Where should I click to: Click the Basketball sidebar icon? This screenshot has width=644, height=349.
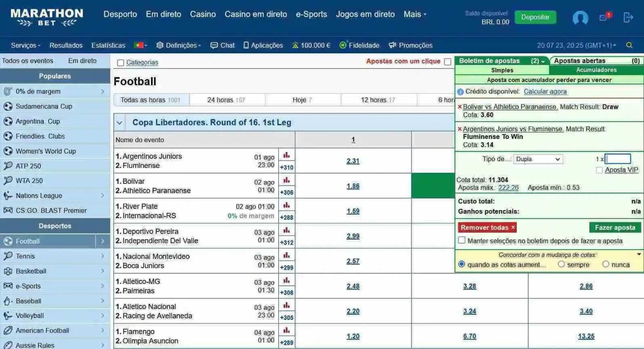tap(8, 271)
